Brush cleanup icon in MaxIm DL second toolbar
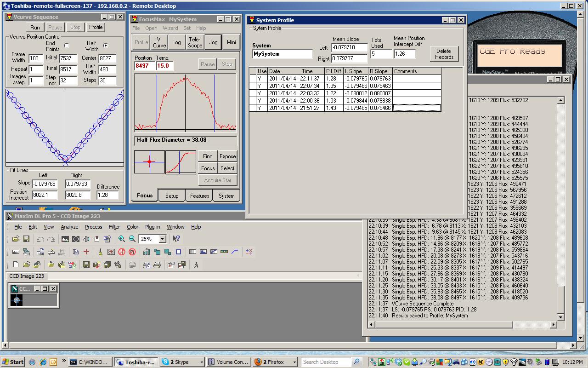 [x=100, y=252]
